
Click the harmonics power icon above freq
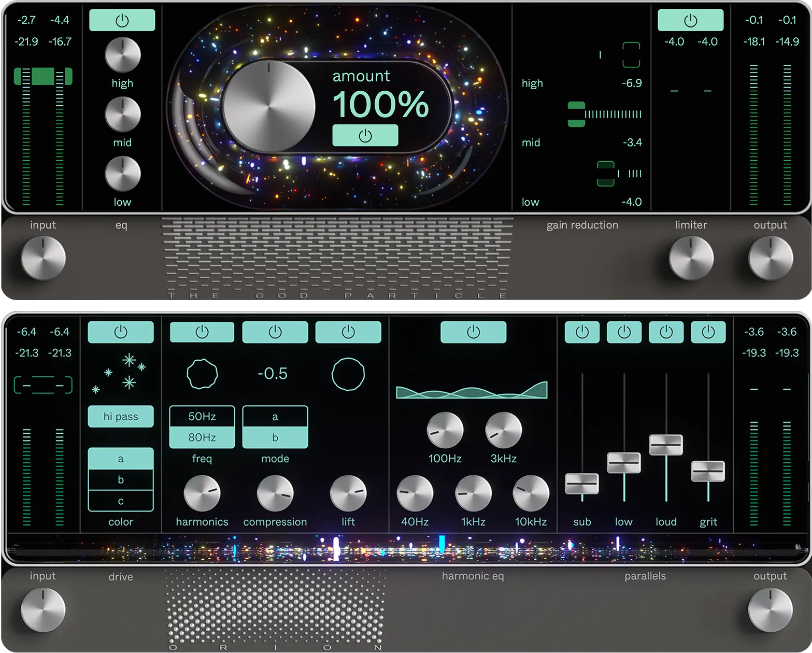202,332
